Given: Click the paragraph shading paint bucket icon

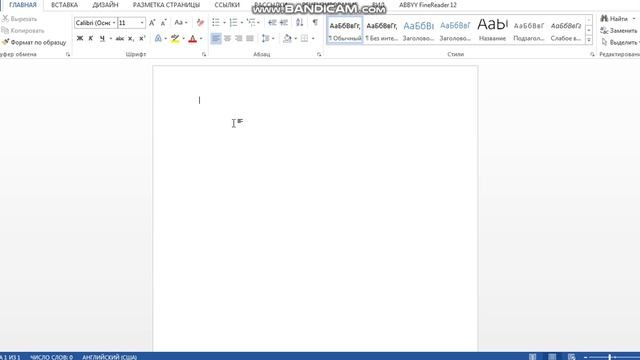Looking at the screenshot, I should [287, 38].
